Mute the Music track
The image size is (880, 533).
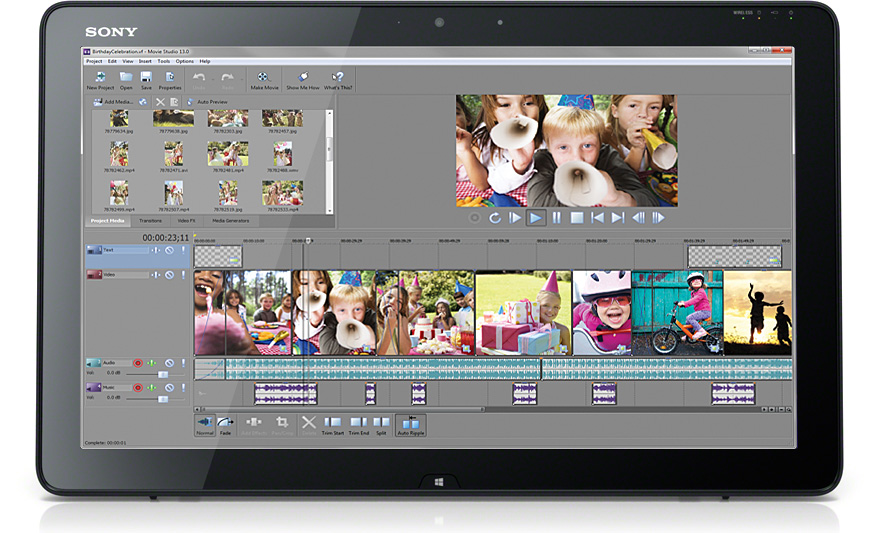pos(169,388)
